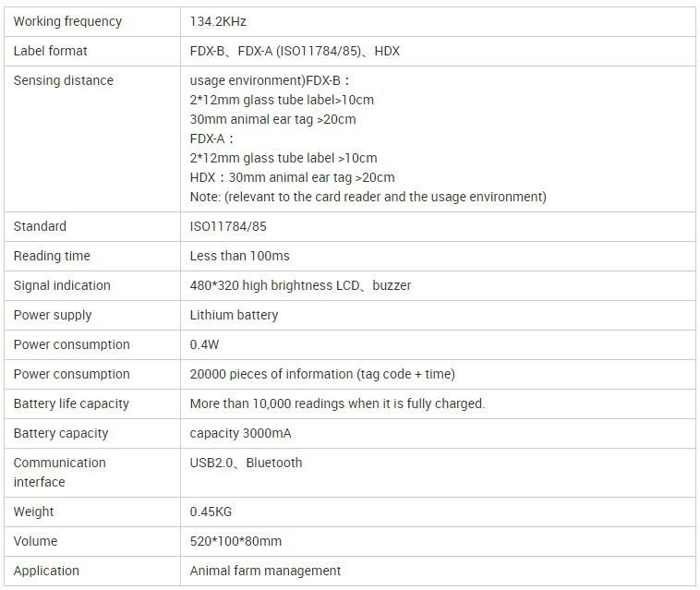Click the 134.2KHz value cell
The height and width of the screenshot is (590, 700).
pos(218,21)
